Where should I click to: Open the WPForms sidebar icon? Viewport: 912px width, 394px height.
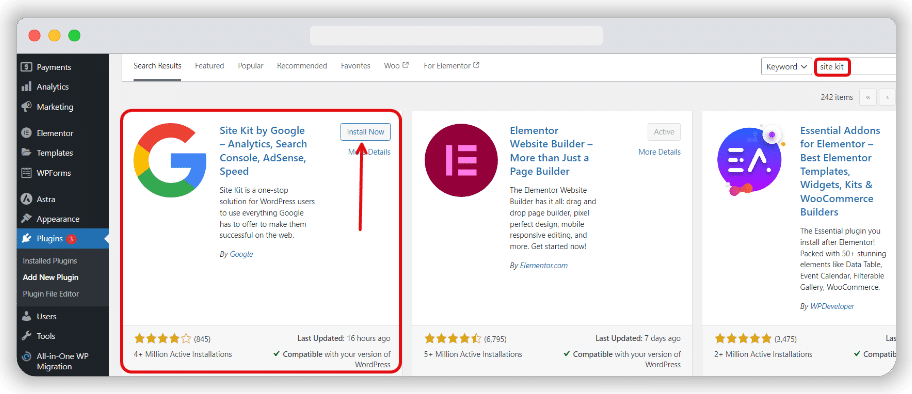[x=26, y=173]
